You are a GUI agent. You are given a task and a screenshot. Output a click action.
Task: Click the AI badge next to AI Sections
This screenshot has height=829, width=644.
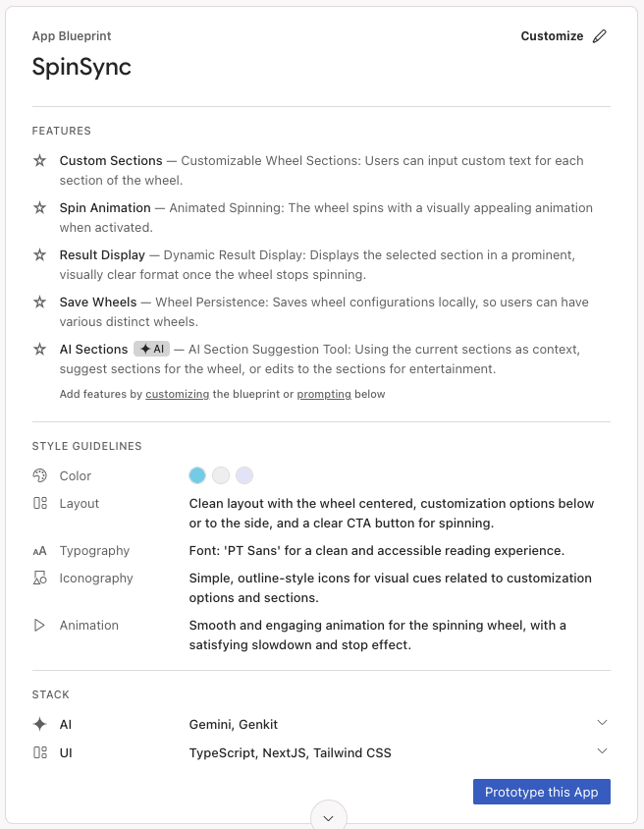pos(149,349)
